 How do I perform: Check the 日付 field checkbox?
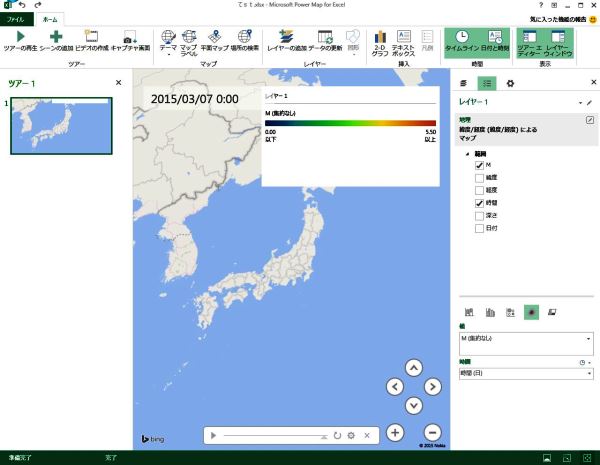479,228
